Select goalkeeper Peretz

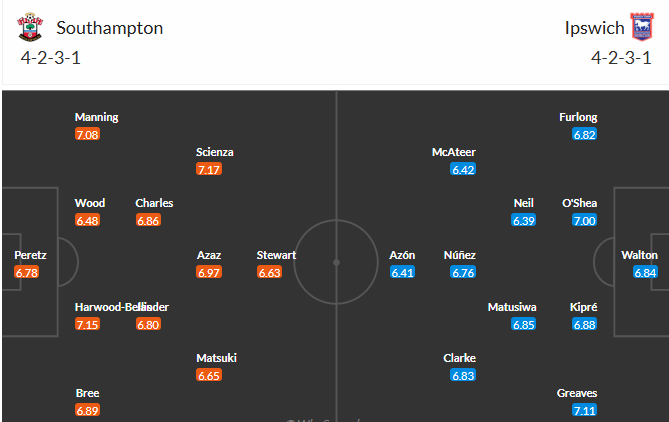tap(30, 255)
